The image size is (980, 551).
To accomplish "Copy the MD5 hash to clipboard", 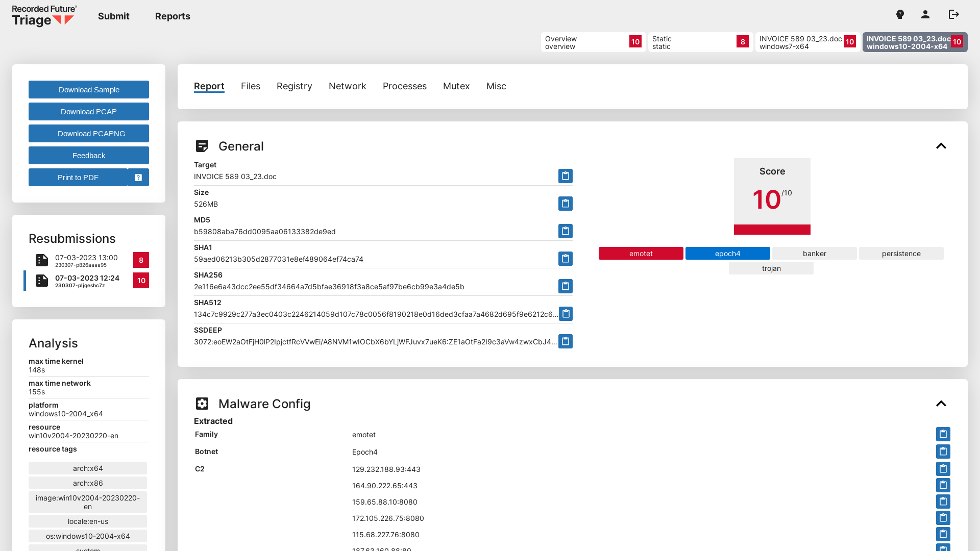I will [565, 231].
